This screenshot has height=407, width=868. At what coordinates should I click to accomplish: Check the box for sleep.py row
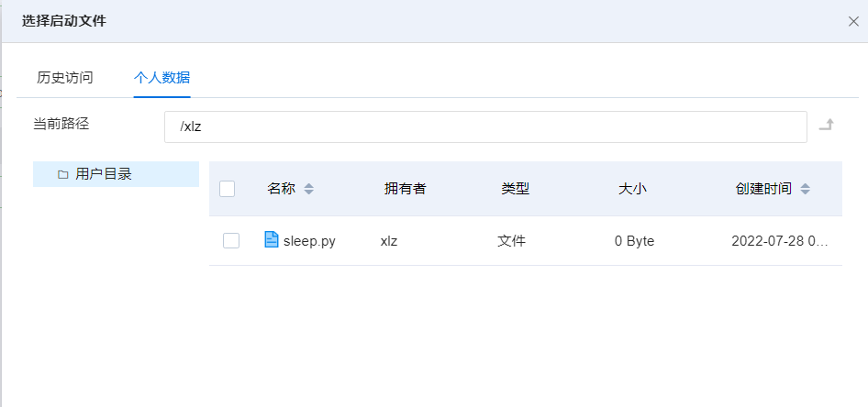[x=231, y=240]
